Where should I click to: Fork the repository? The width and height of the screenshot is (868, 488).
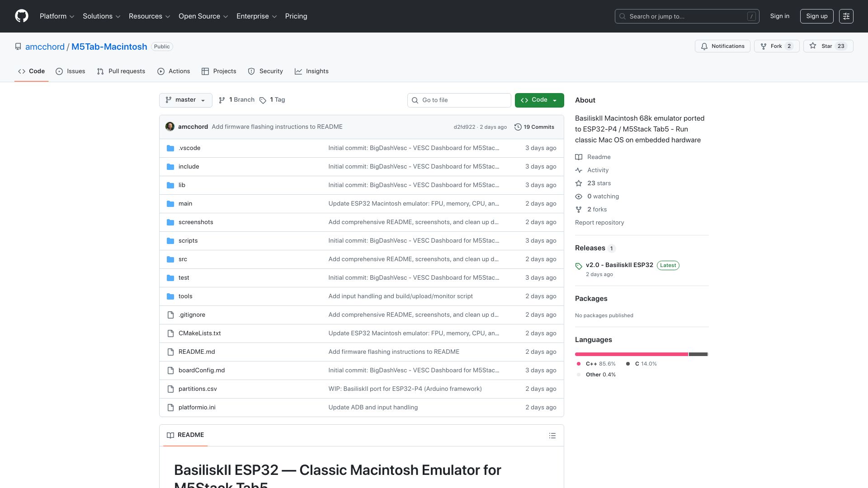[x=777, y=46]
